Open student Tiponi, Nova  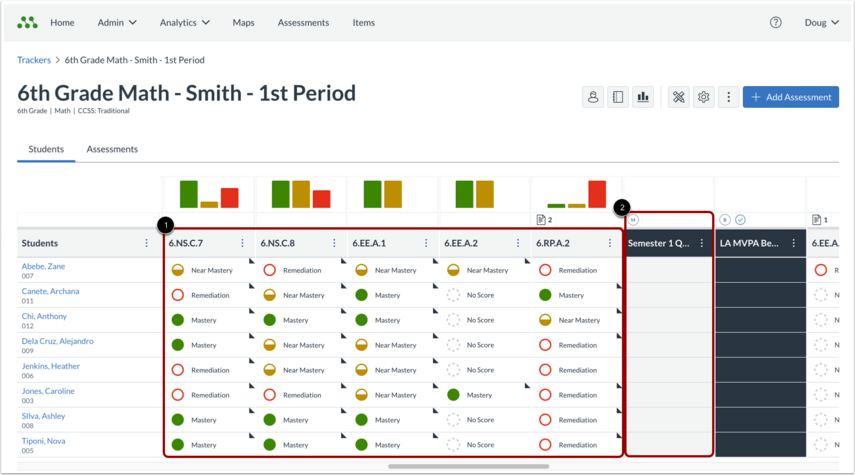coord(43,441)
